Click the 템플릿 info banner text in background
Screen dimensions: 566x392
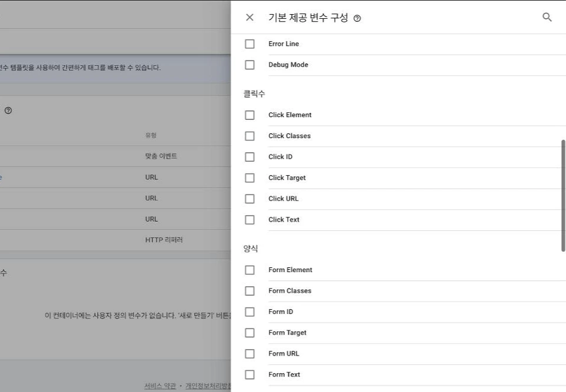click(x=80, y=68)
